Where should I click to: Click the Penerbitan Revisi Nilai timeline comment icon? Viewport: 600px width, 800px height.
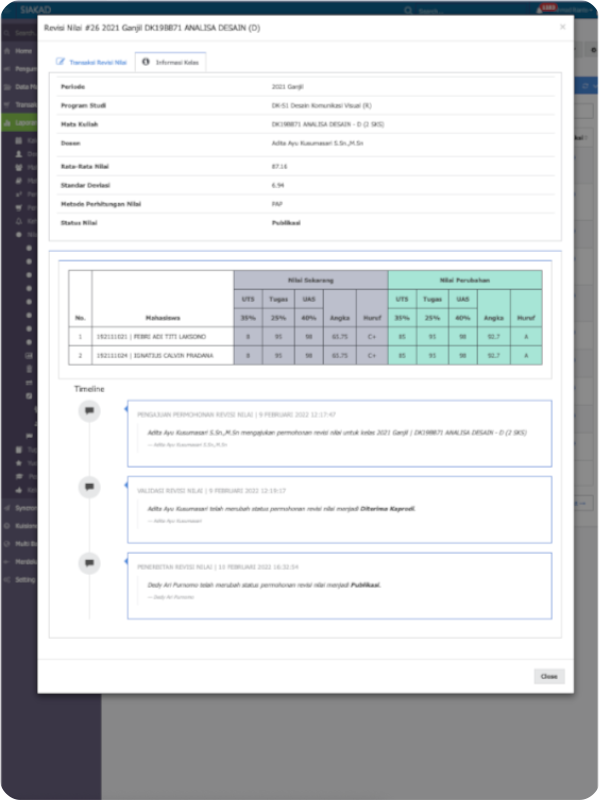[90, 563]
